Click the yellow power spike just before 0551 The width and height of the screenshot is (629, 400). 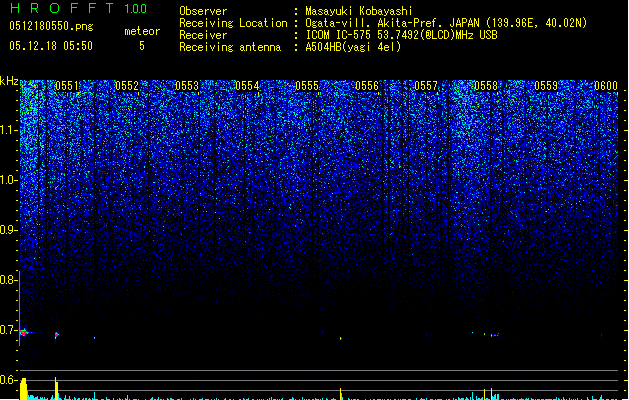56,388
